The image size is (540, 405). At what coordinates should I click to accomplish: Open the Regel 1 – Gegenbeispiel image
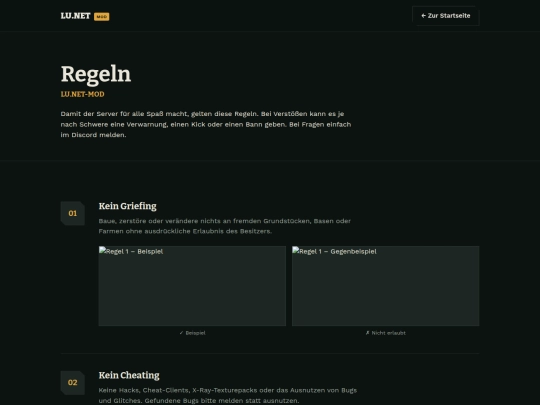[x=385, y=286]
